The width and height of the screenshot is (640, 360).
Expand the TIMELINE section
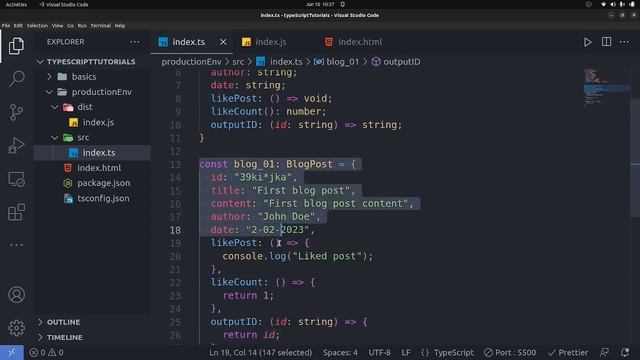[x=93, y=337]
